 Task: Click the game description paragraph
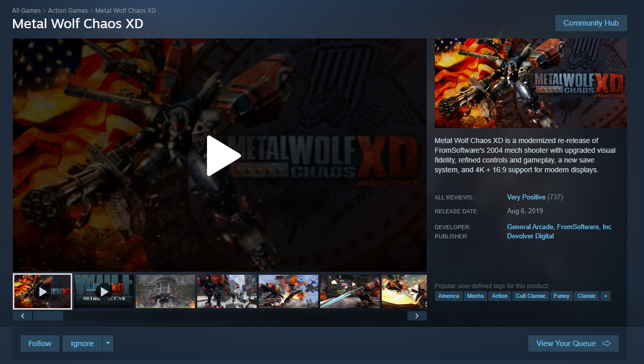526,155
